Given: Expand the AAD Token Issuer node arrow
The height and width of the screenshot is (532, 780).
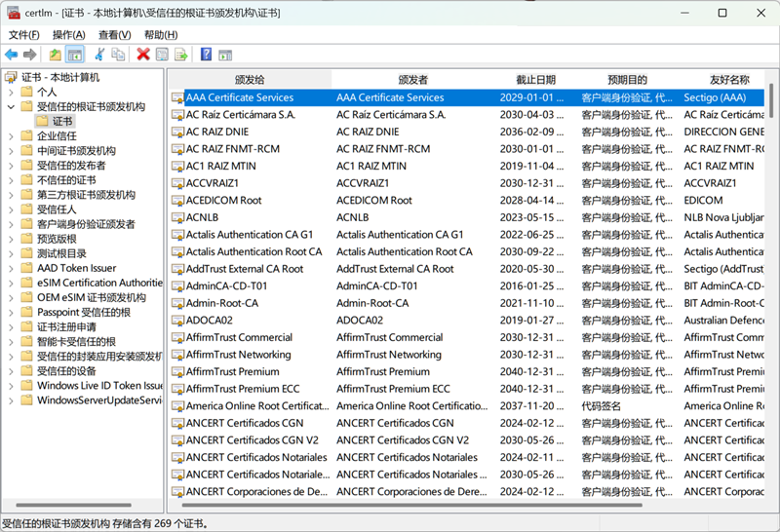Looking at the screenshot, I should point(11,268).
